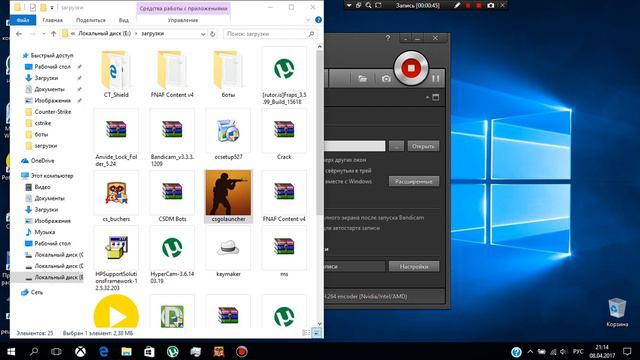This screenshot has width=640, height=360.
Task: Select the ms archive file
Action: point(284,252)
